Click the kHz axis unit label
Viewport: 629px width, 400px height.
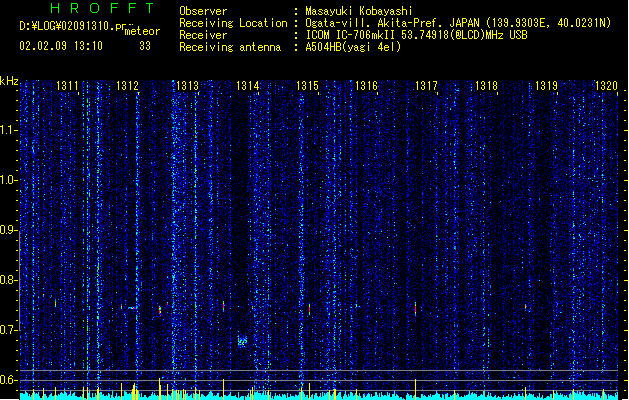tap(9, 81)
